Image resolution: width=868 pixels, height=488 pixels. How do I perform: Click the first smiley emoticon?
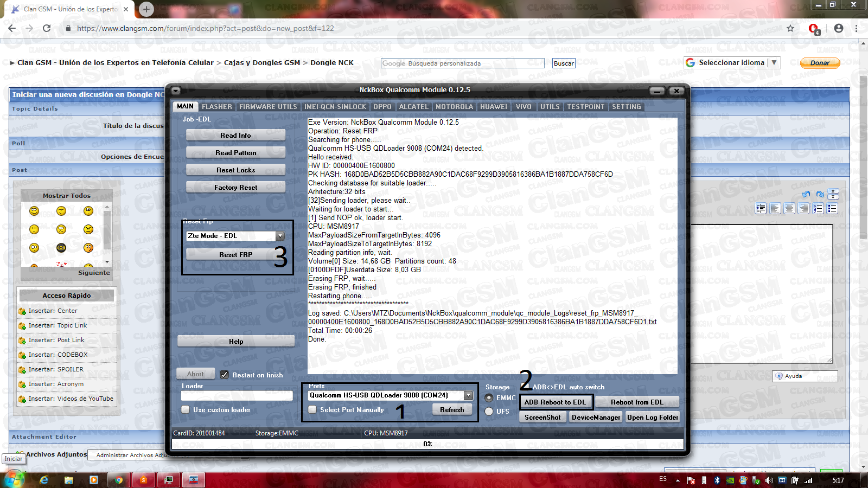[x=34, y=210]
